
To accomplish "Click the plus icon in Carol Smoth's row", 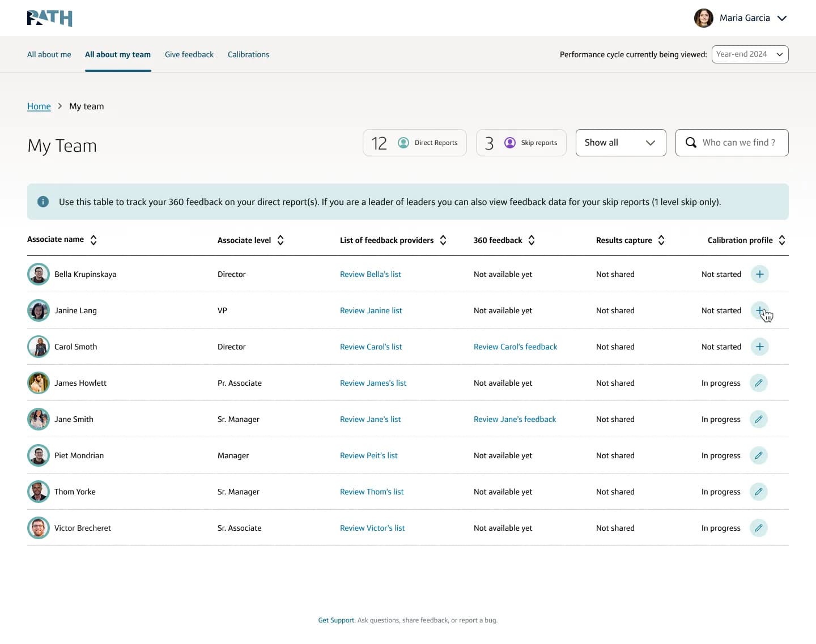I will tap(759, 347).
